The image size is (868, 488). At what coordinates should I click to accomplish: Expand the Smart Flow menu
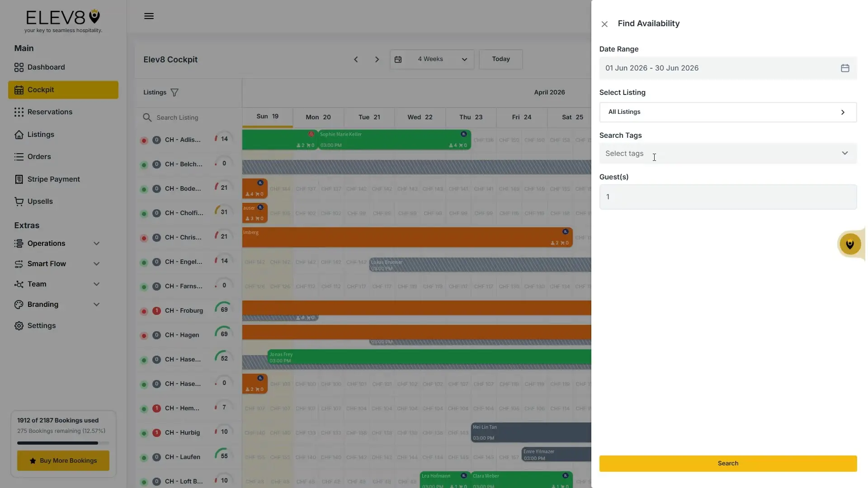[x=57, y=264]
